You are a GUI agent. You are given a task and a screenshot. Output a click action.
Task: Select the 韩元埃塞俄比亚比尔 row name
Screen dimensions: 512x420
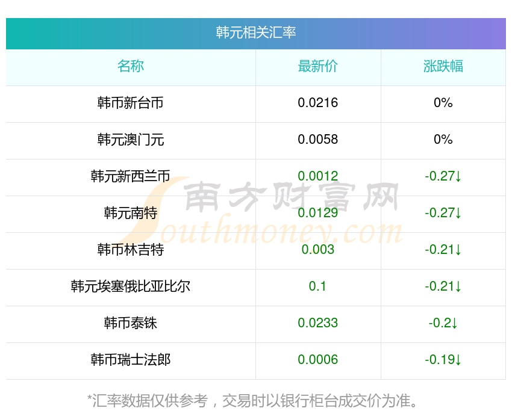click(x=131, y=286)
